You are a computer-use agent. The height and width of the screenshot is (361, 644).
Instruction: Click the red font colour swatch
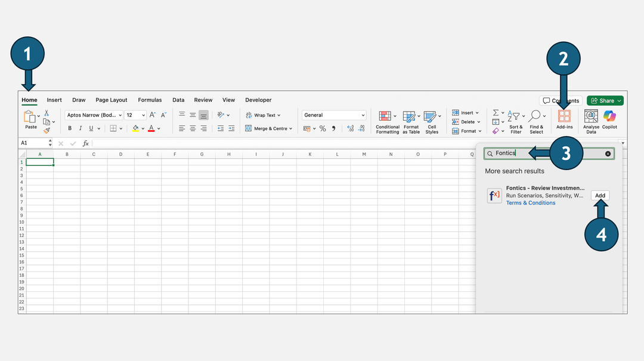(x=151, y=128)
